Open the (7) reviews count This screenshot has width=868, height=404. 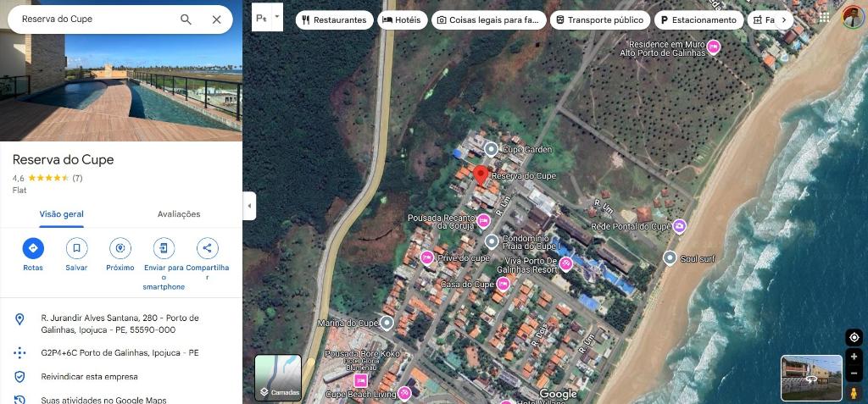(x=77, y=178)
